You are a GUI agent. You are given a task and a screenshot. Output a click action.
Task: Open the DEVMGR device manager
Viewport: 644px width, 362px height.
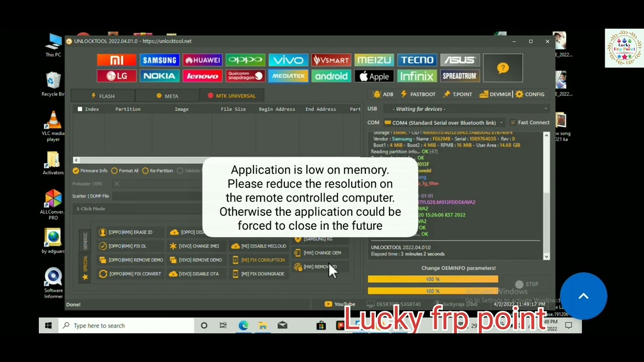(495, 94)
